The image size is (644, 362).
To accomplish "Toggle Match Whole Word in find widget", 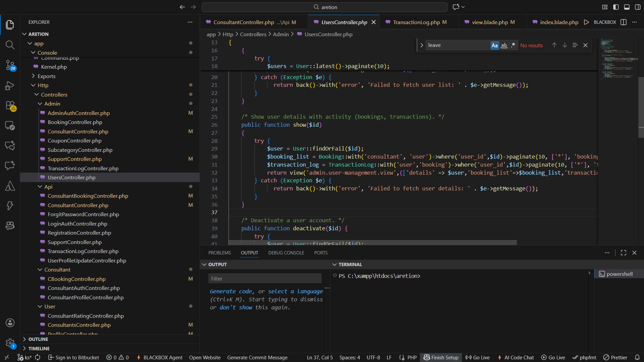I will pyautogui.click(x=504, y=45).
